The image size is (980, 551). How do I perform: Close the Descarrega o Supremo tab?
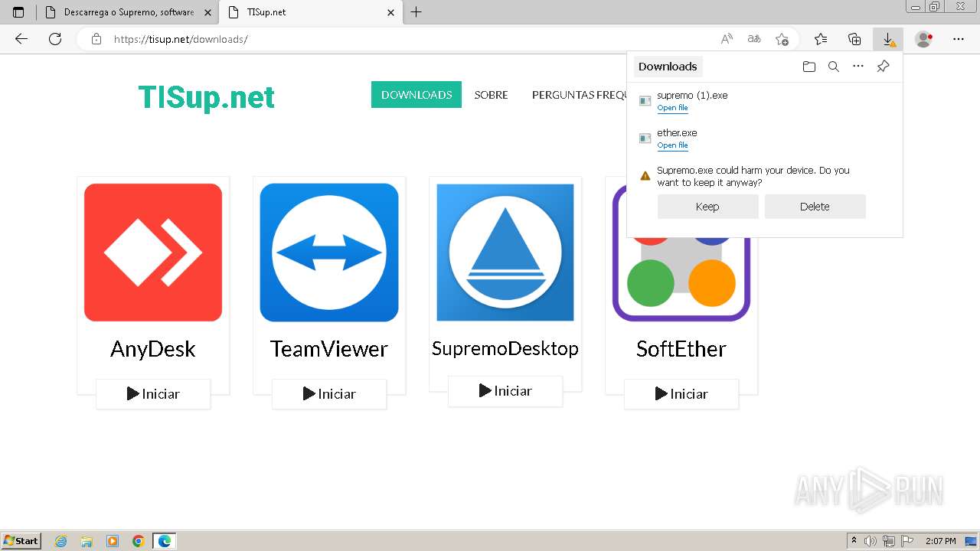click(207, 12)
